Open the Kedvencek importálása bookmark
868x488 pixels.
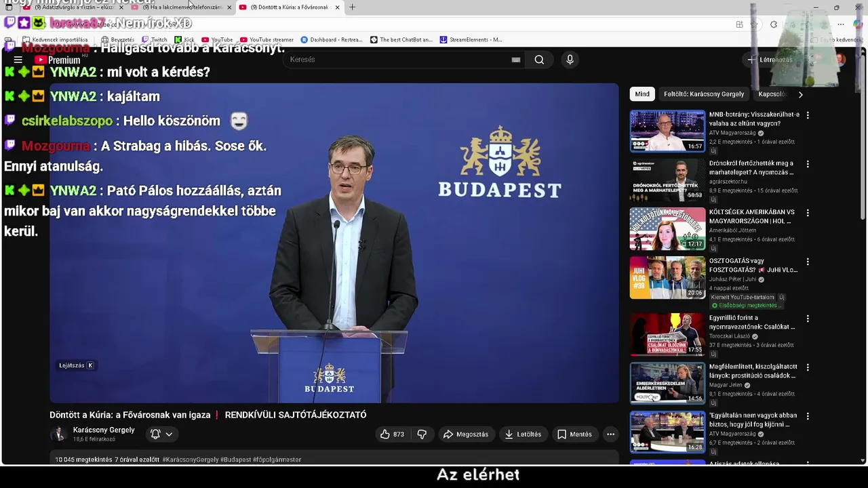[55, 40]
